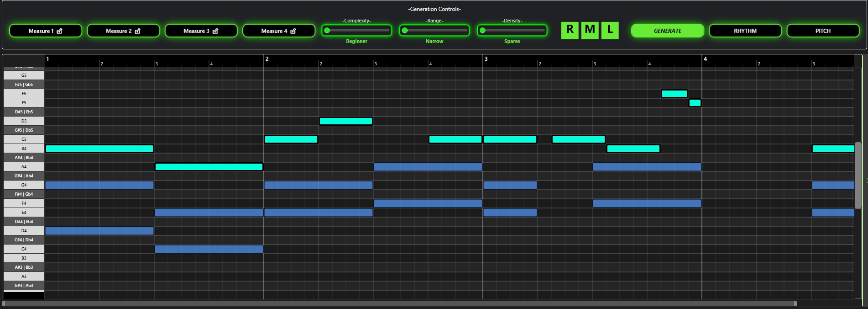Click the E4 piano key
The height and width of the screenshot is (309, 868).
[24, 212]
